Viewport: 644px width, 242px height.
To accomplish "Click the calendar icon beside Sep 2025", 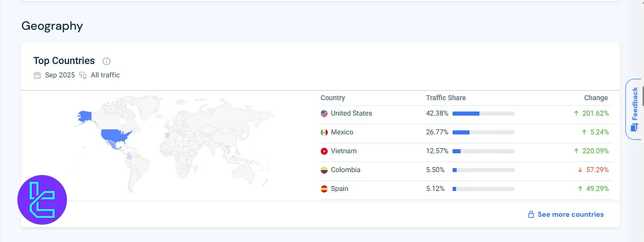I will tap(37, 75).
